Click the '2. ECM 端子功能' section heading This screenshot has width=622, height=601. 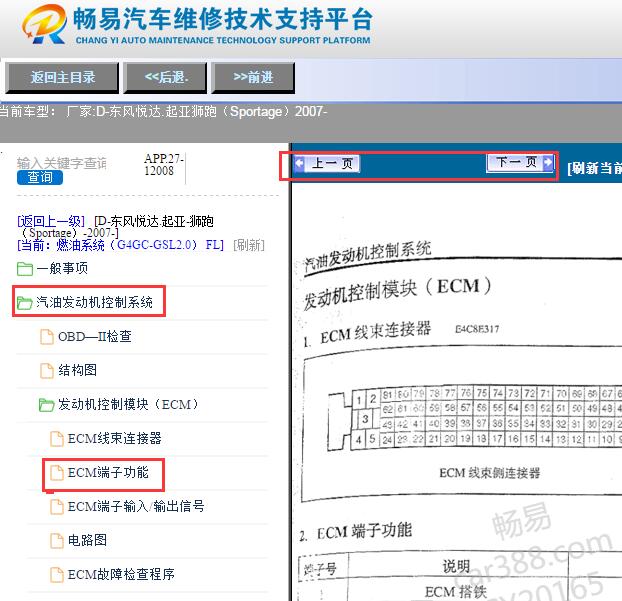pos(356,532)
